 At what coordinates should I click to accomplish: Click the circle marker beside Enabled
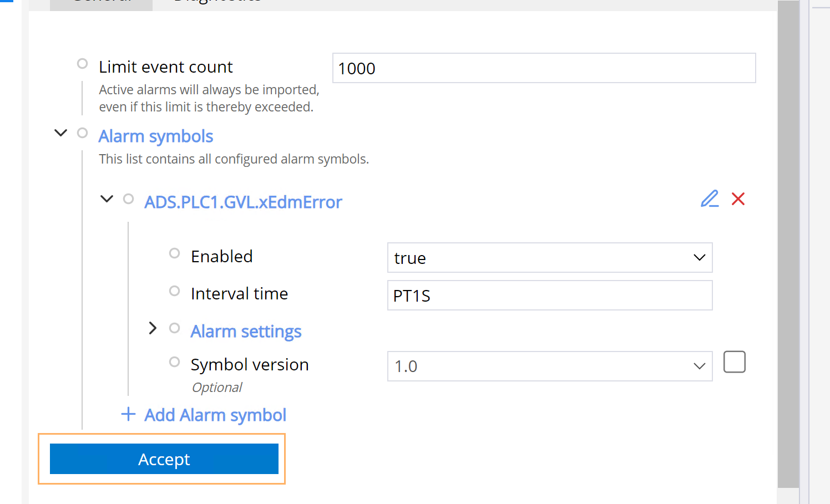point(174,253)
